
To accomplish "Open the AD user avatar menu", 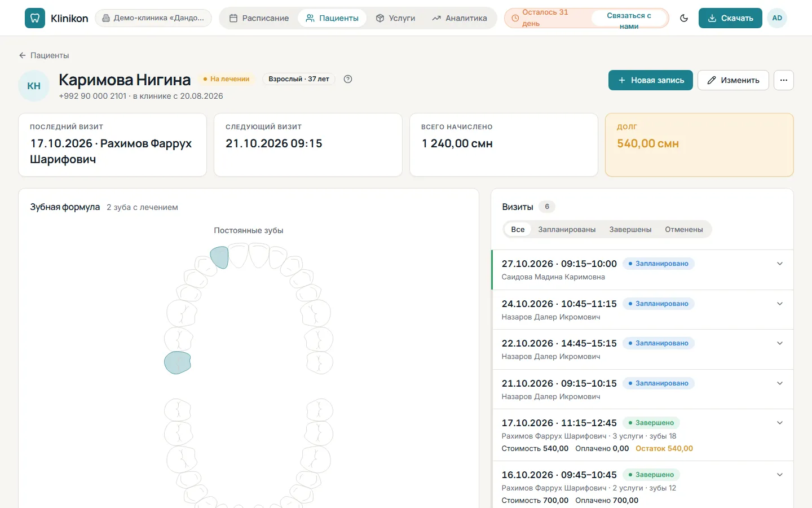I will pyautogui.click(x=777, y=18).
